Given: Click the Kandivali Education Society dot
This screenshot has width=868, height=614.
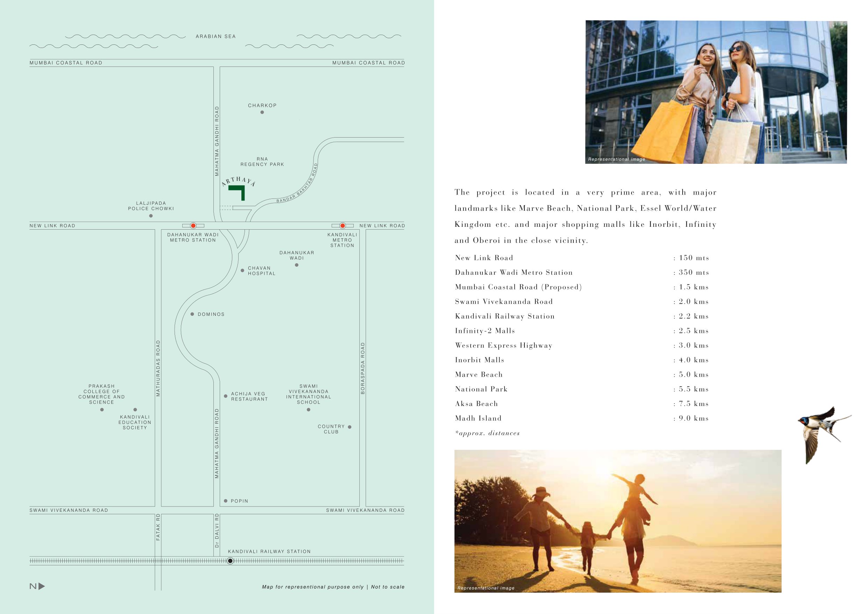Looking at the screenshot, I should tap(135, 410).
